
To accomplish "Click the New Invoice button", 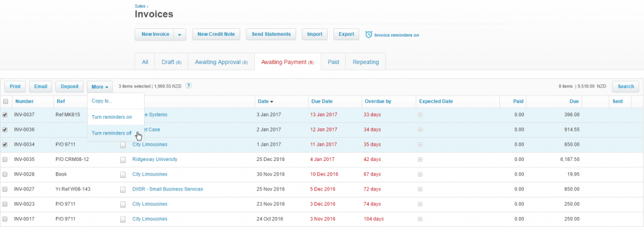I will click(155, 35).
